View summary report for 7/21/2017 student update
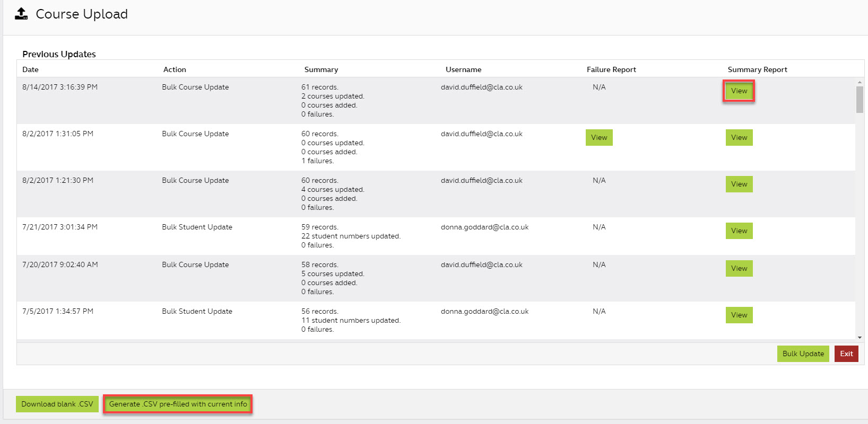The image size is (868, 424). coord(739,231)
